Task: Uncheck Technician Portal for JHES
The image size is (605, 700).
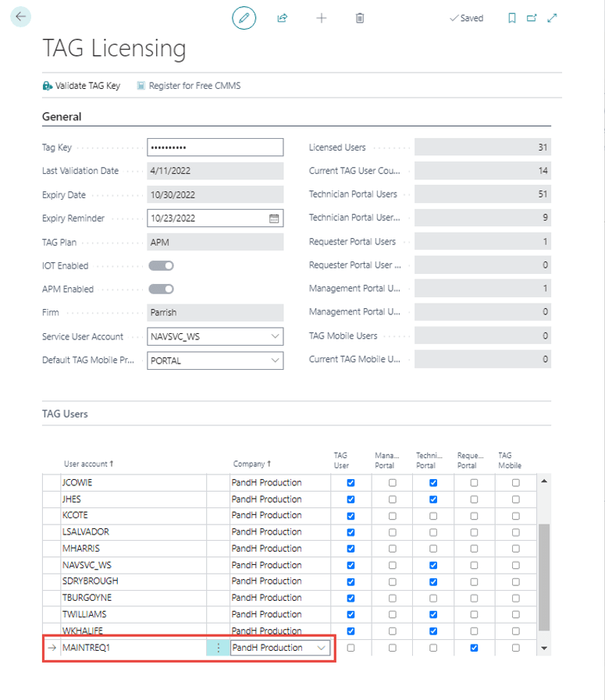Action: tap(433, 499)
